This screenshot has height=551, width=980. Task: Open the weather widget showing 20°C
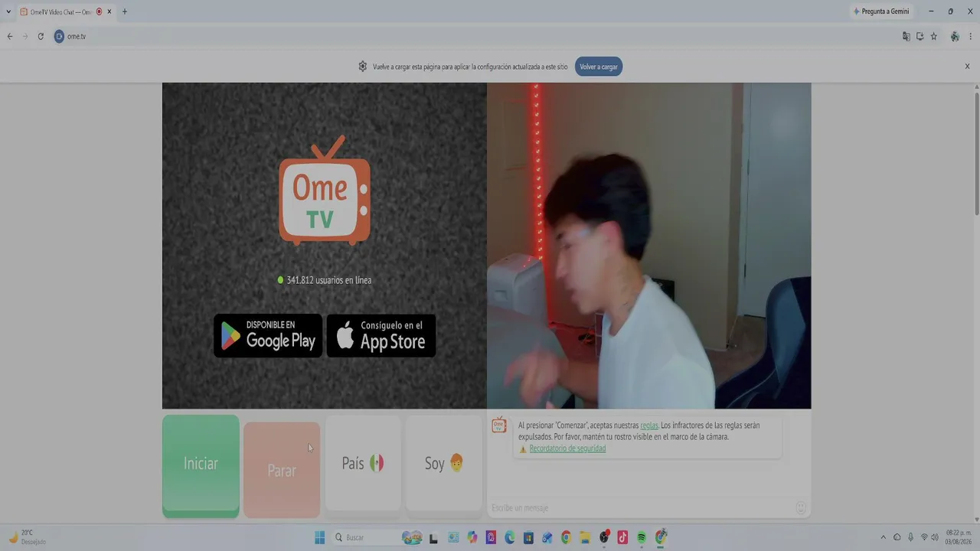28,537
